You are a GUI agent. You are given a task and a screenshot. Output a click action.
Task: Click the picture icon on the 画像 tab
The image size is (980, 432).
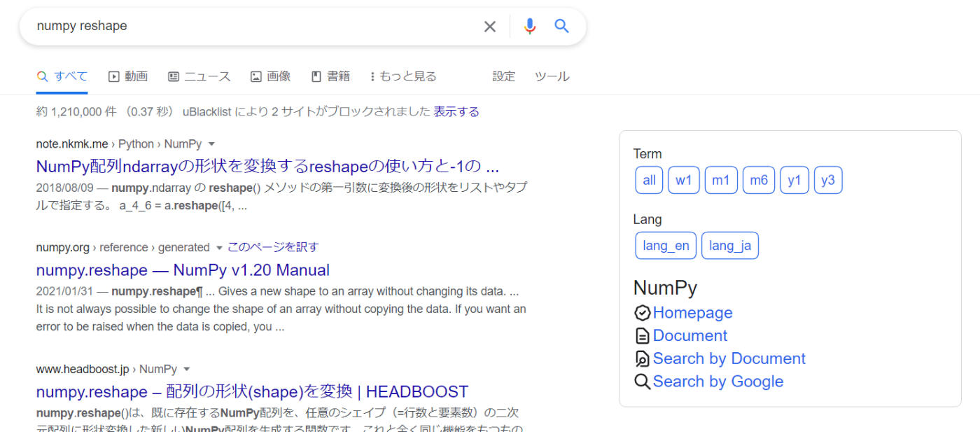click(256, 76)
